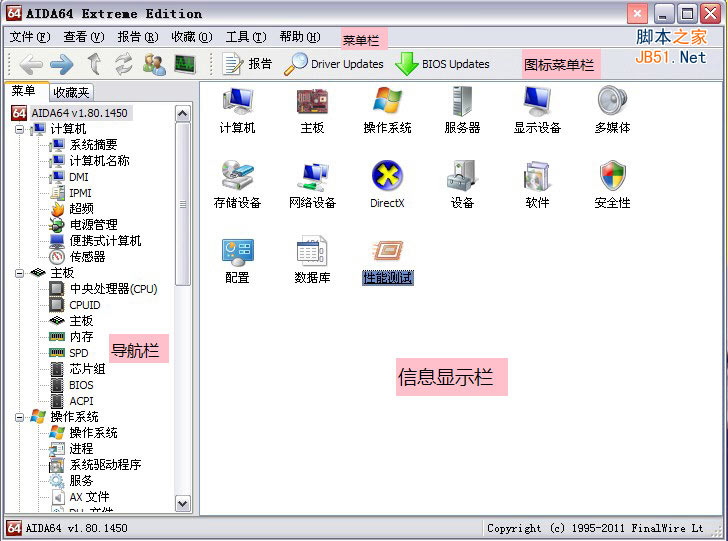The image size is (728, 541).
Task: Click the Driver Updates toolbar button
Action: coord(334,64)
